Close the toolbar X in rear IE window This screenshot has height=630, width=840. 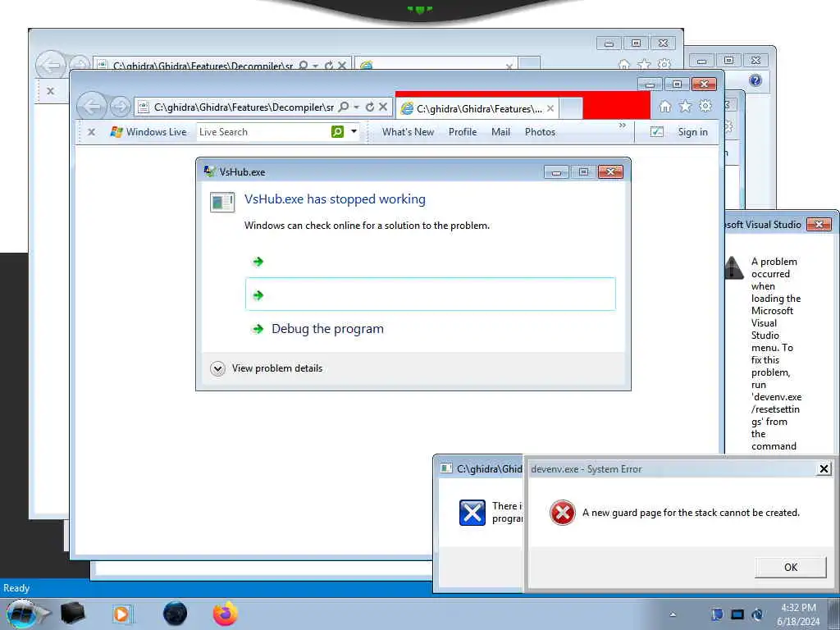click(x=50, y=91)
